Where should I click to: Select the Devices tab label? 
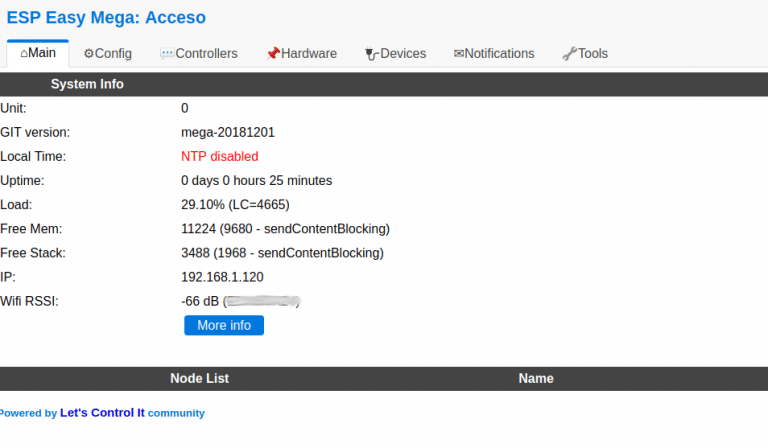(x=403, y=54)
